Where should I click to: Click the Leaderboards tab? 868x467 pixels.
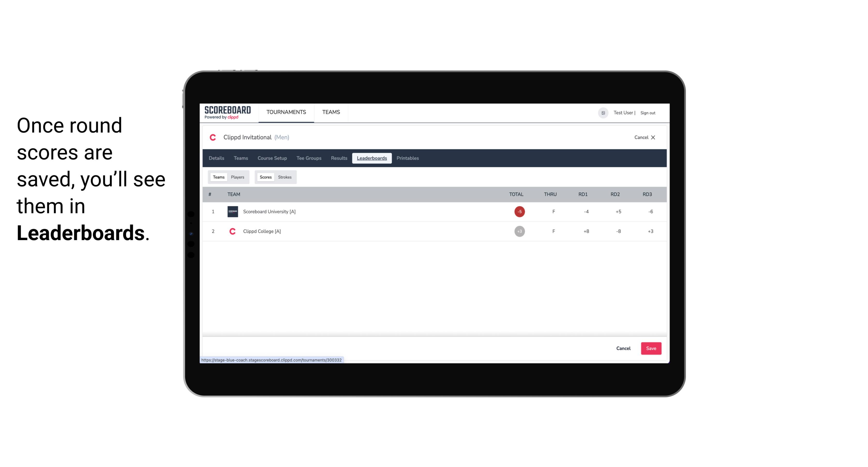(x=372, y=158)
